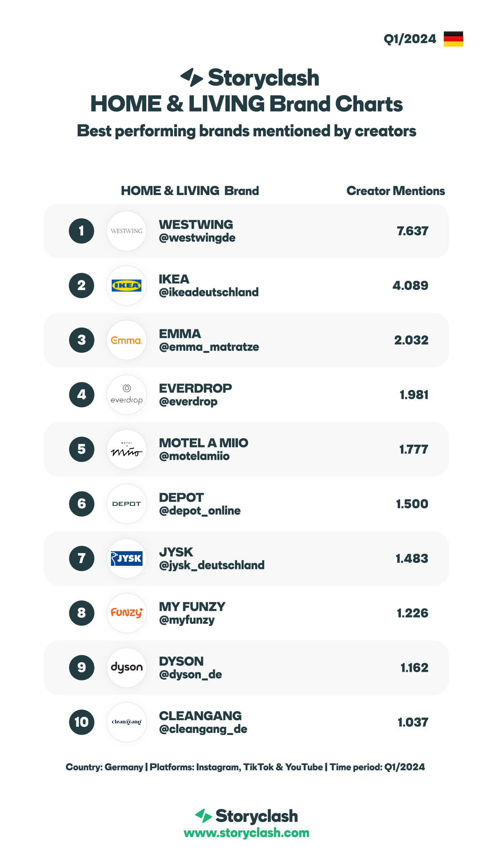The width and height of the screenshot is (493, 868).
Task: Click the Everdrop logo circle
Action: click(127, 395)
